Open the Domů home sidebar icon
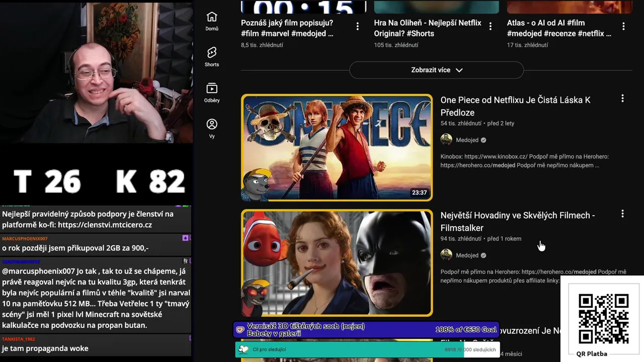 click(212, 21)
